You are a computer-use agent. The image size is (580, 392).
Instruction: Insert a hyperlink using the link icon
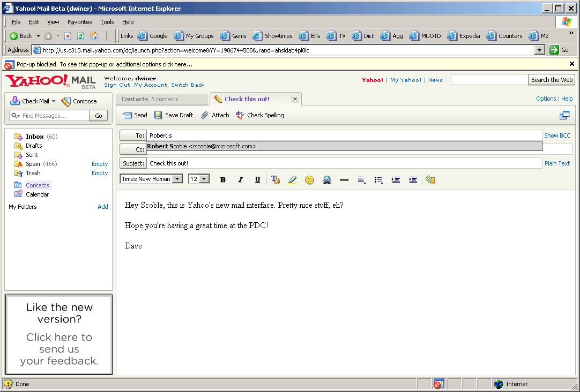326,180
